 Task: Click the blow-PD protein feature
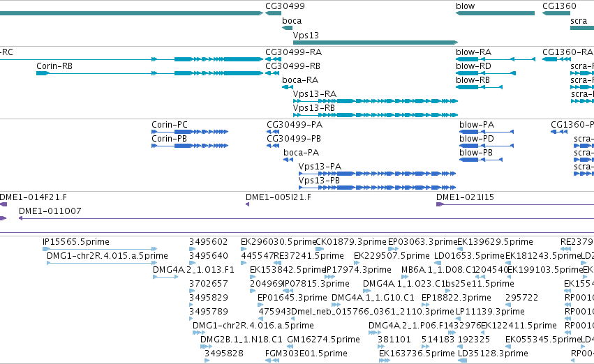[487, 146]
